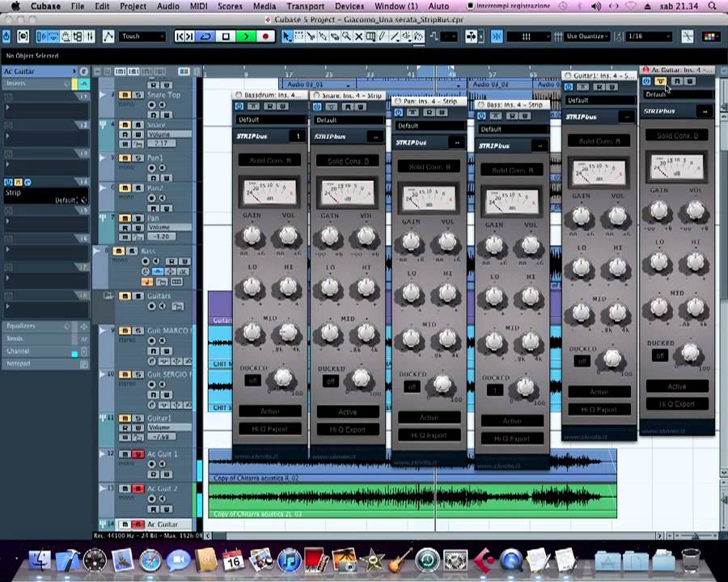Click the Ducked amount knob in Pan Strip
Image resolution: width=728 pixels, height=582 pixels.
[x=442, y=383]
